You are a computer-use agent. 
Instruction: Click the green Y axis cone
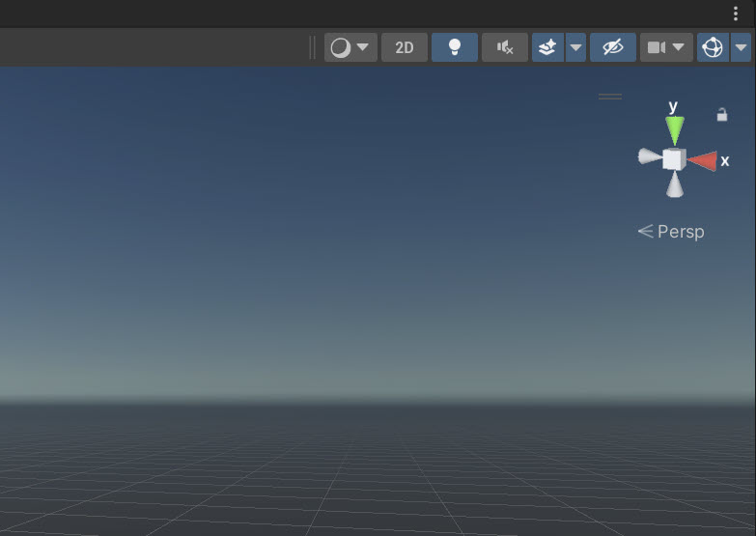coord(675,128)
